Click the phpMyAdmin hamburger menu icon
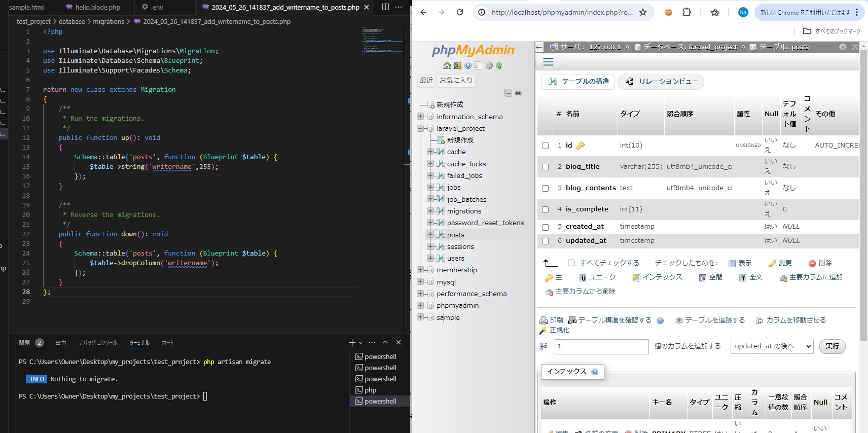868x433 pixels. tap(548, 62)
